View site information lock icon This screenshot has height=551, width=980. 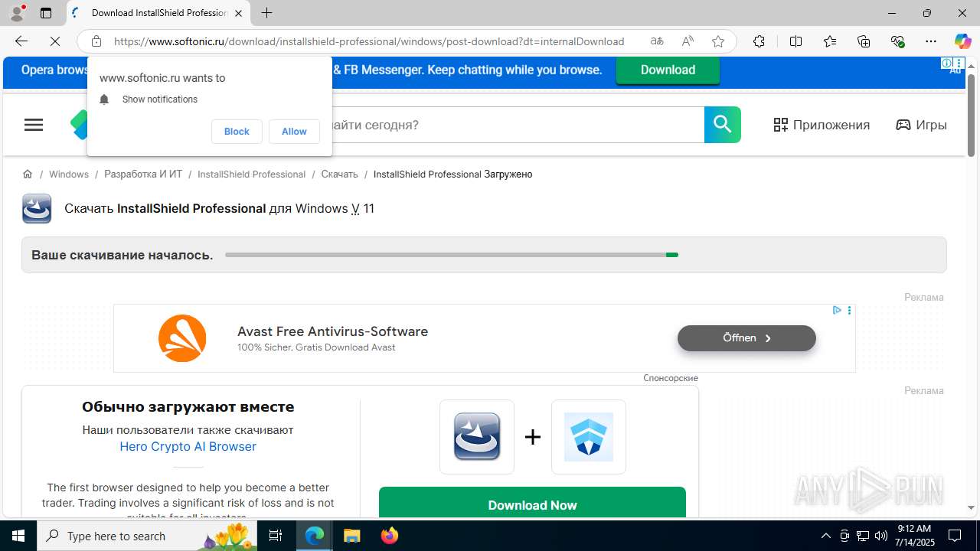tap(96, 41)
